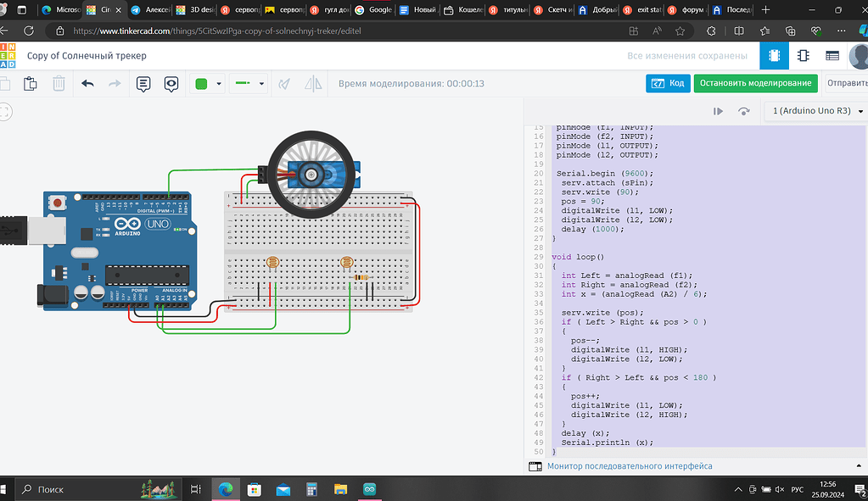Screen dimensions: 868x501
Task: Open the Arduino Uno R3 board dropdown
Action: [816, 110]
